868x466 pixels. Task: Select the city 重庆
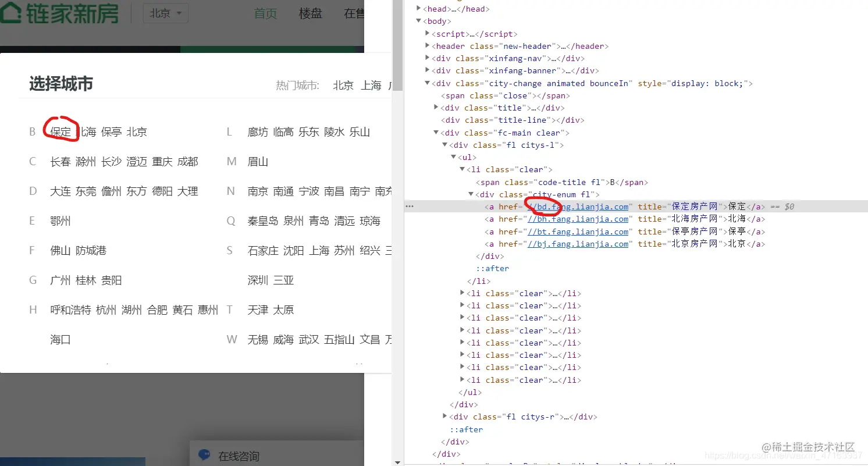[162, 162]
